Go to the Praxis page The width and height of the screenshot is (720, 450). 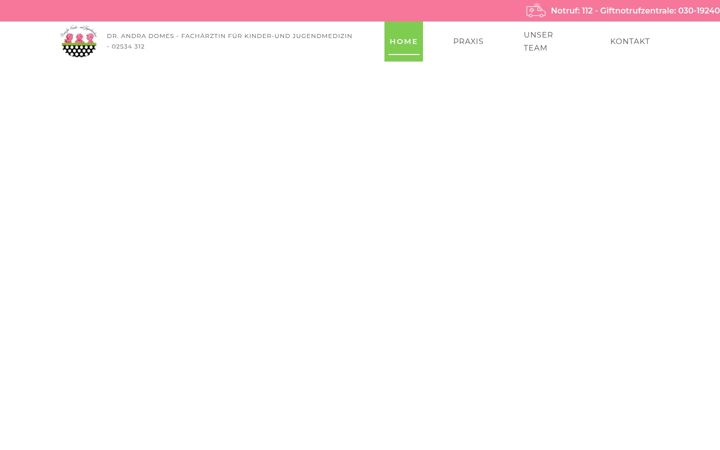(x=468, y=41)
